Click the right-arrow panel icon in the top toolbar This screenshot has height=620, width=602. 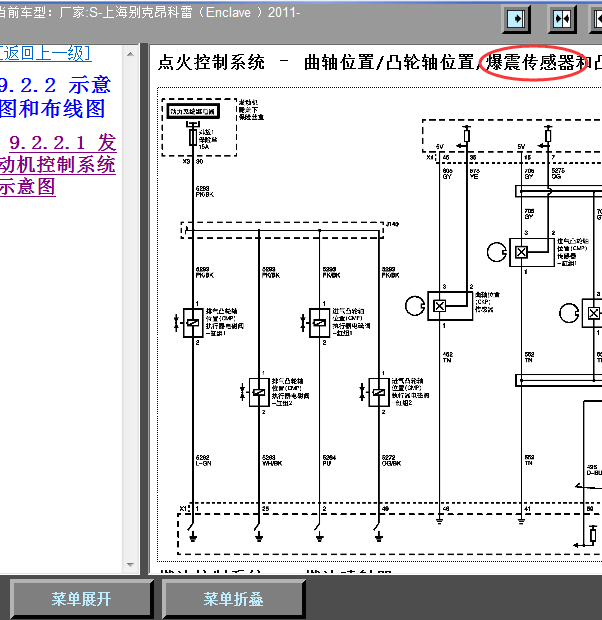(516, 19)
